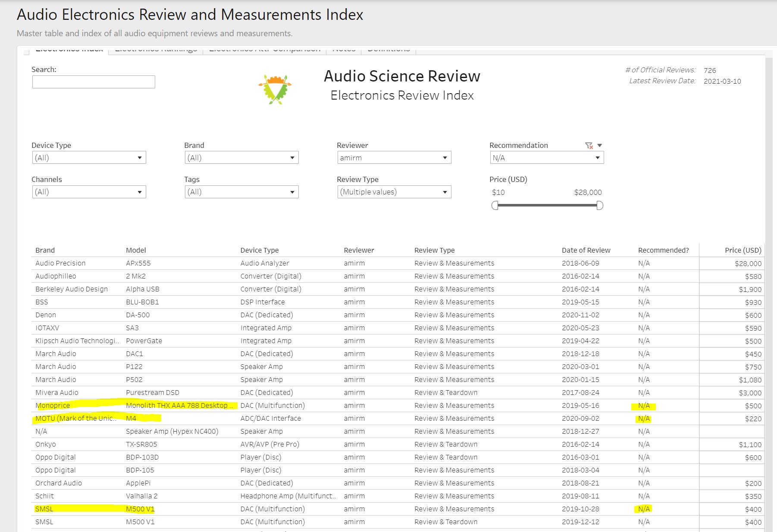
Task: Click the Review Type column header in table
Action: (x=434, y=250)
